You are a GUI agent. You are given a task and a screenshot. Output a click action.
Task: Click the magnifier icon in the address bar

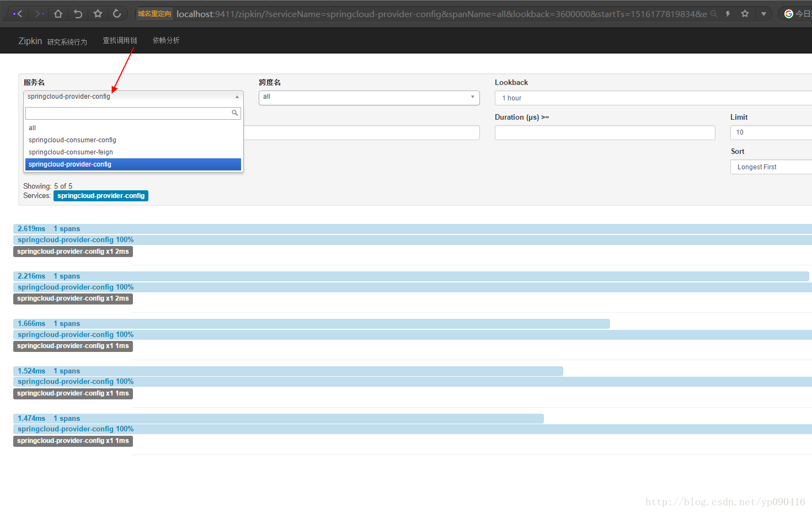(714, 14)
